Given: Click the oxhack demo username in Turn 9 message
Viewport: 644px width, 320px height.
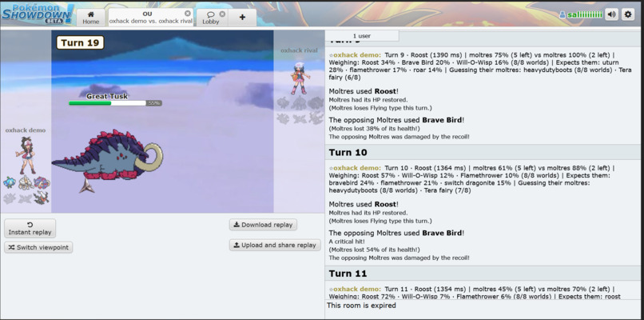Looking at the screenshot, I should click(x=357, y=54).
